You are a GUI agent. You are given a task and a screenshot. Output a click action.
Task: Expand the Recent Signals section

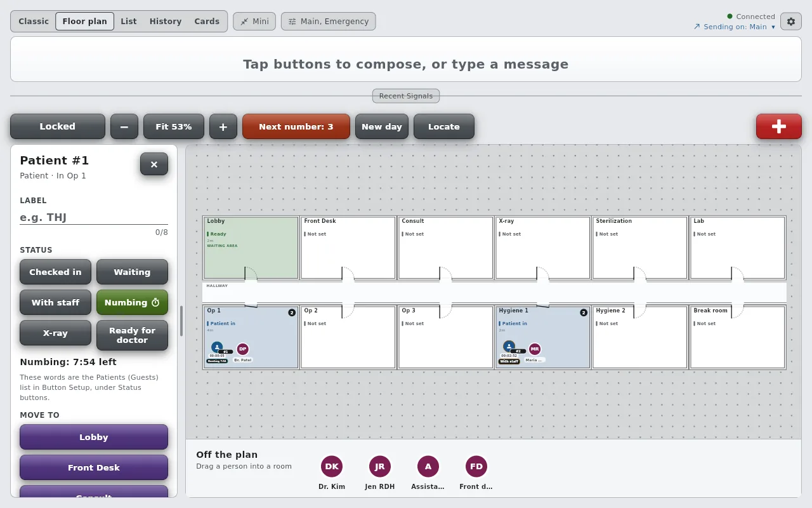point(406,96)
